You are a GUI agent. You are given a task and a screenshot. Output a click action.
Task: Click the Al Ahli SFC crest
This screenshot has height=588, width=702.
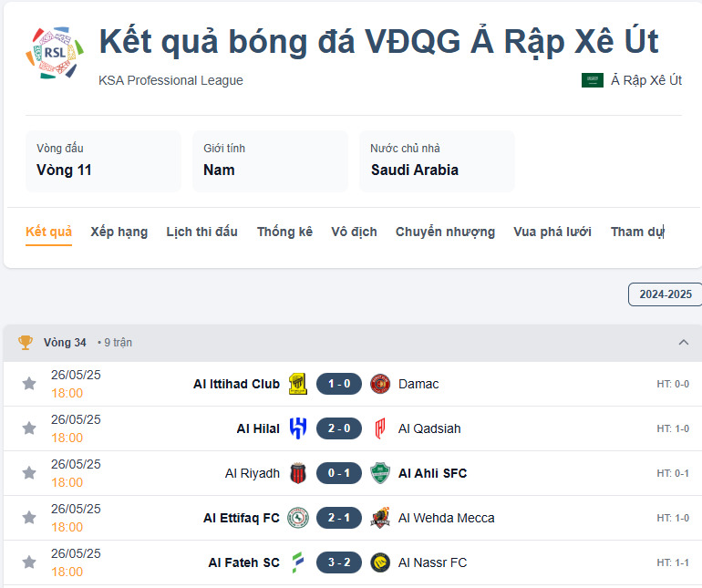tap(380, 473)
